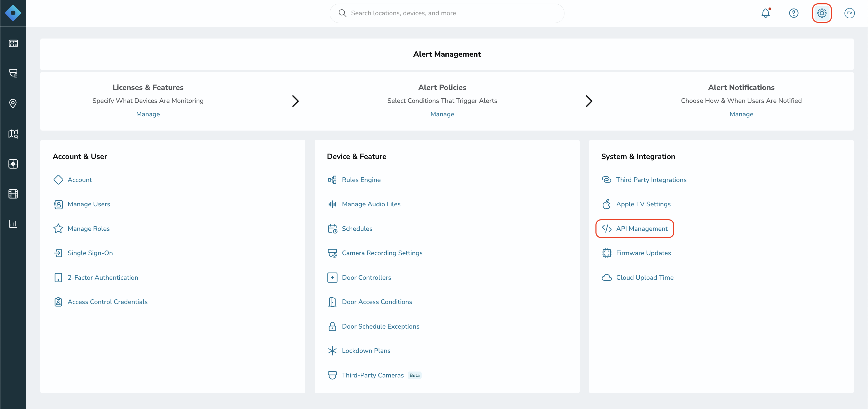Screen dimensions: 868x409
Task: Click the Schedules calendar icon
Action: click(x=332, y=229)
